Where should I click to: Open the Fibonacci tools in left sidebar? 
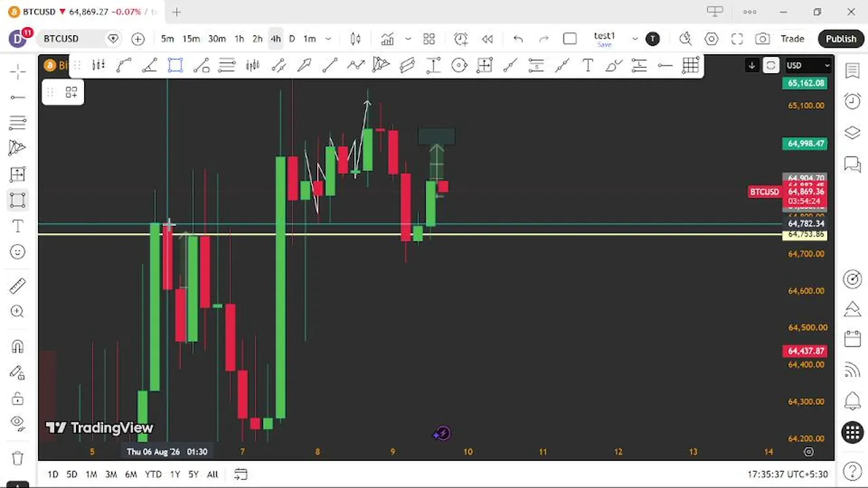pos(18,123)
